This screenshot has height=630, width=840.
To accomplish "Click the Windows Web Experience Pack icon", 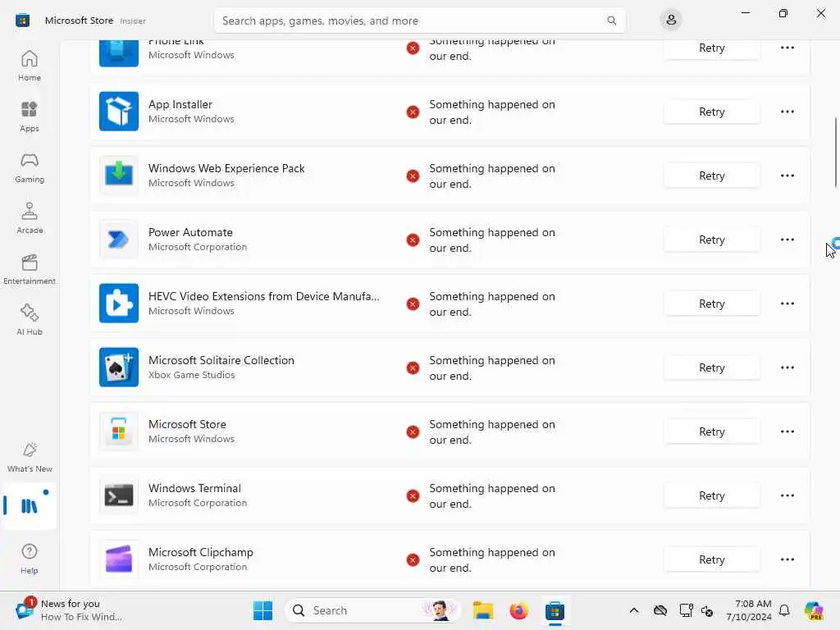I will 119,176.
